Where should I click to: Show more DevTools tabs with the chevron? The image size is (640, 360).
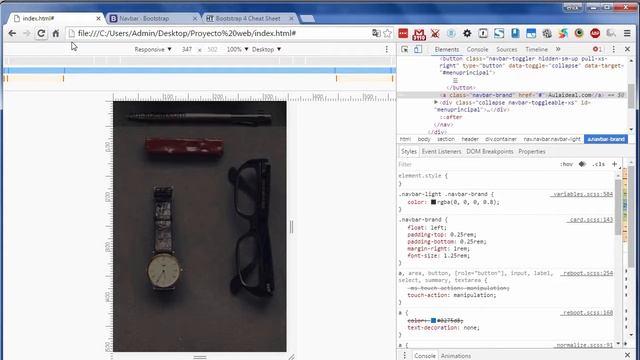[x=558, y=49]
